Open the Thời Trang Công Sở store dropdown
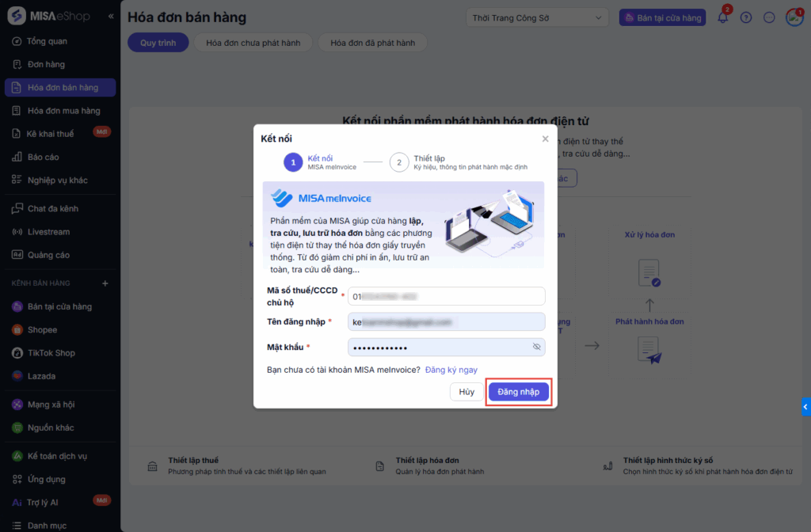811x532 pixels. (x=537, y=17)
